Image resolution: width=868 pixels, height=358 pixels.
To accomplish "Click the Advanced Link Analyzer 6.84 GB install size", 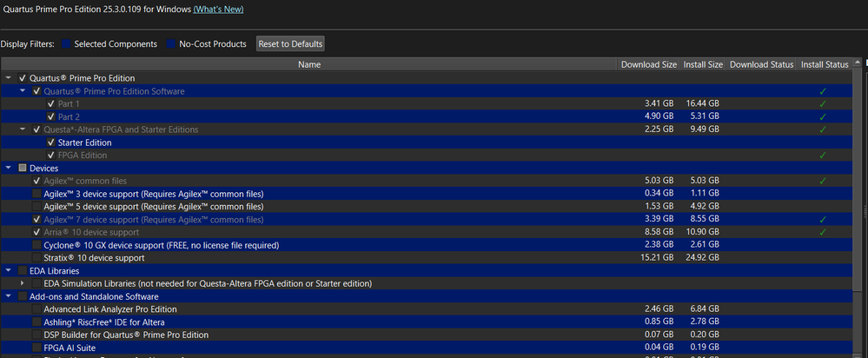I will (704, 309).
